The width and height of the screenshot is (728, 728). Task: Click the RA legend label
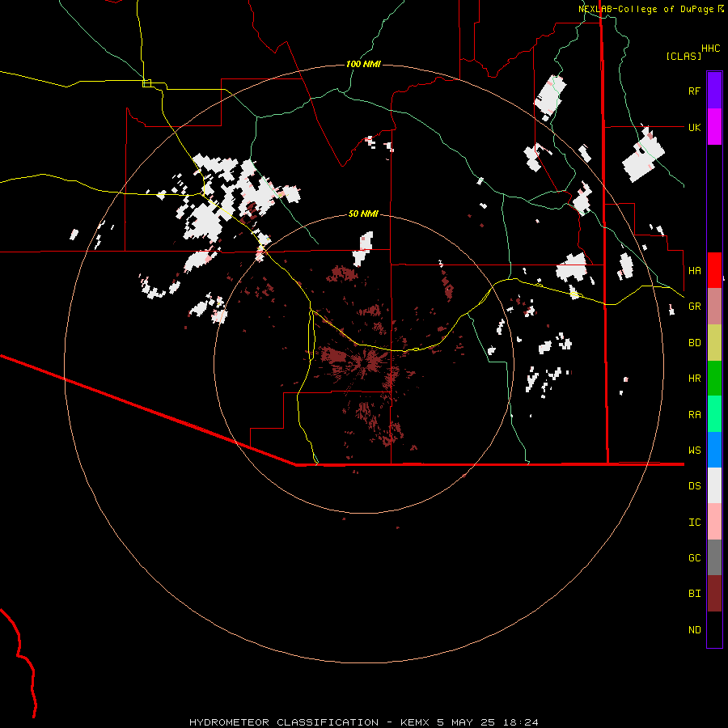[x=694, y=415]
